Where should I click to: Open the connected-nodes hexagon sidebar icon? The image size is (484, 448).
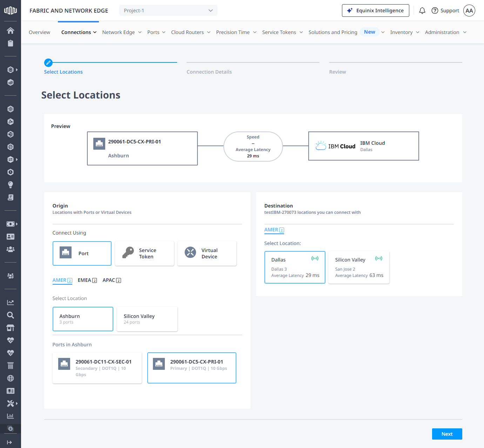[x=11, y=122]
